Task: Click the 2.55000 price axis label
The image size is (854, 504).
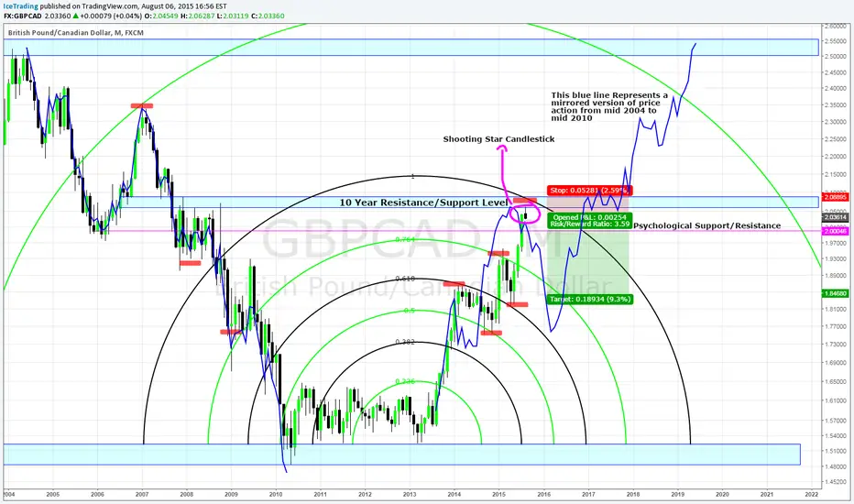Action: tap(836, 41)
